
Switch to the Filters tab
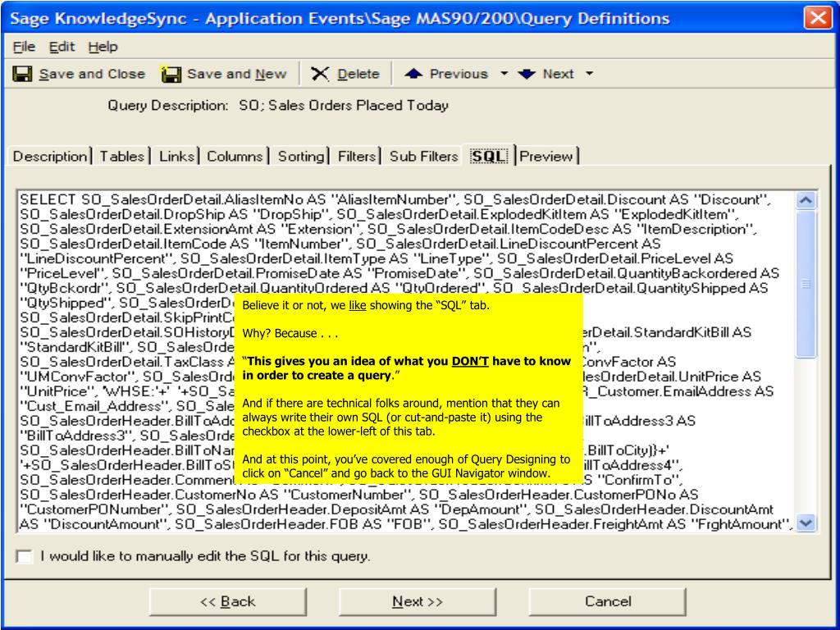pyautogui.click(x=357, y=157)
